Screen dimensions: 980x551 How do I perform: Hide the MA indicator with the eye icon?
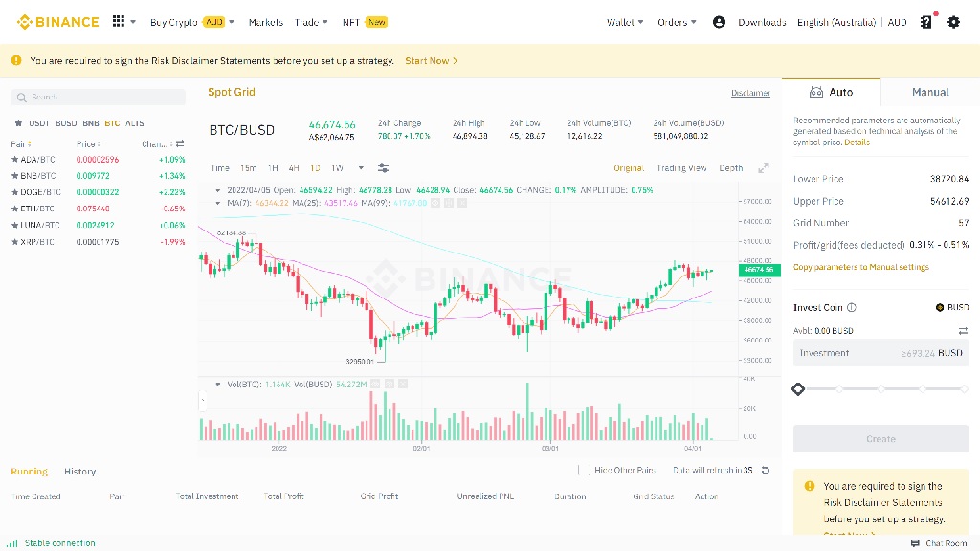[435, 203]
